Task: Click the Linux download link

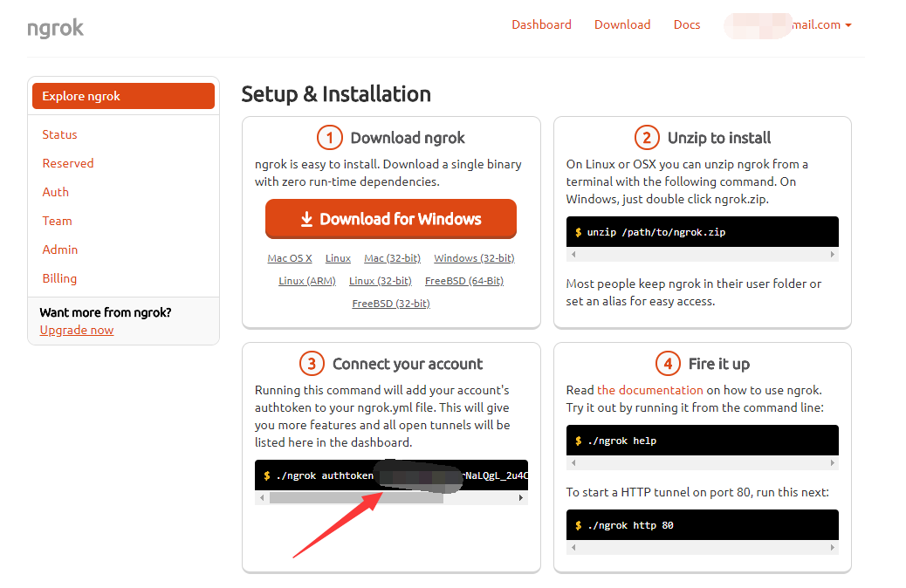Action: [338, 258]
